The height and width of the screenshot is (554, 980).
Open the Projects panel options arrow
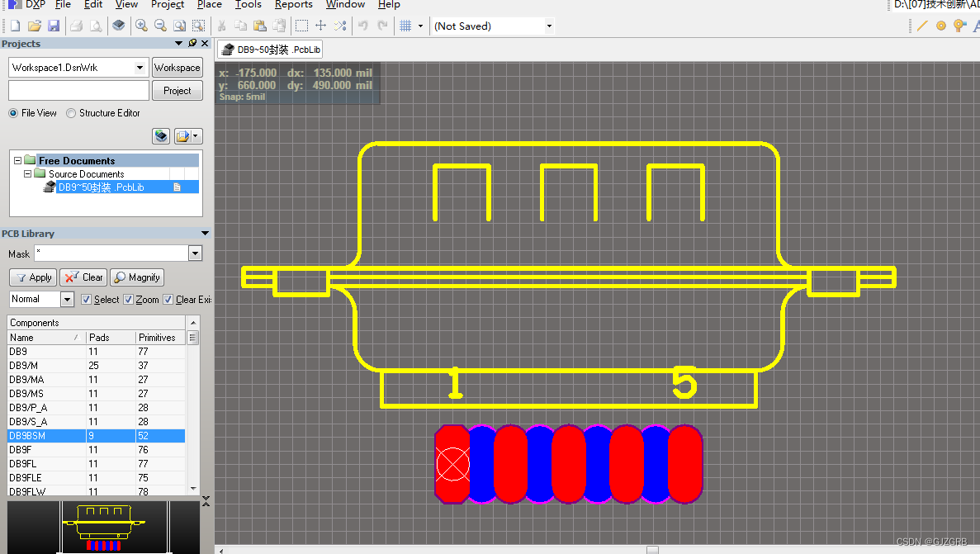pos(179,43)
